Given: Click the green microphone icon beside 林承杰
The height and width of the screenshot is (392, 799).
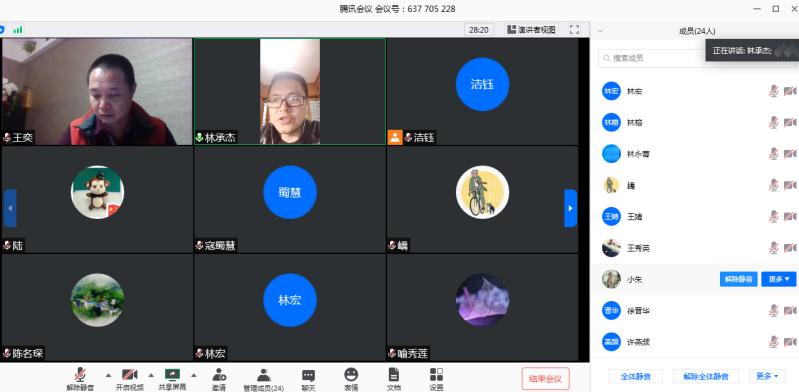Looking at the screenshot, I should coord(199,138).
